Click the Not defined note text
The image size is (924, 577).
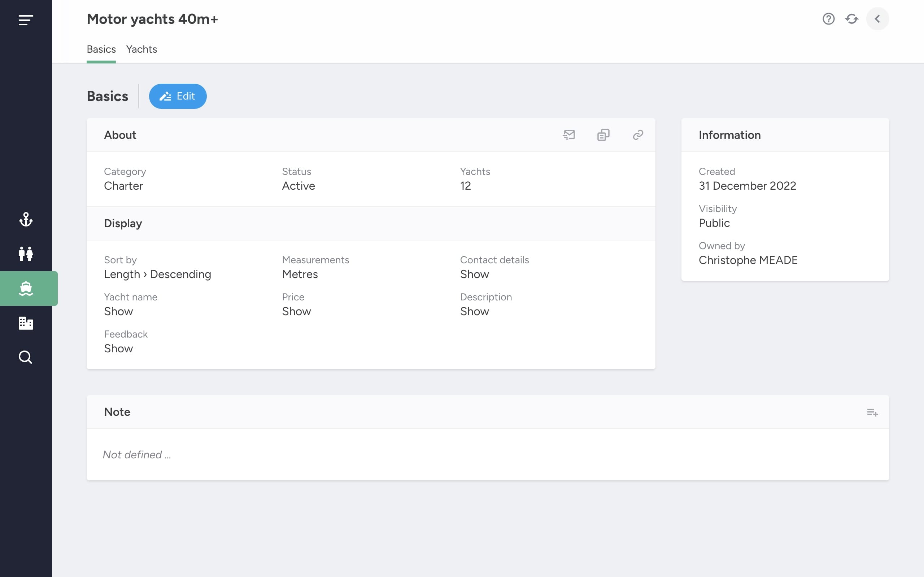(x=137, y=454)
